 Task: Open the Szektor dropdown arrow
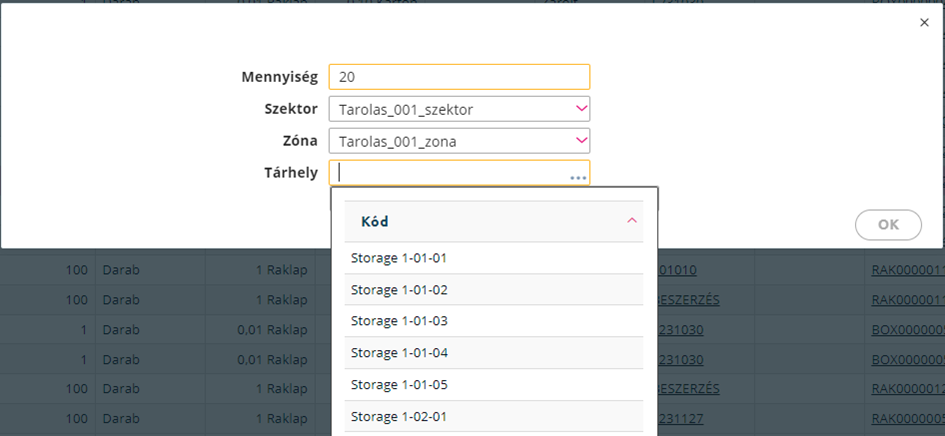[581, 109]
